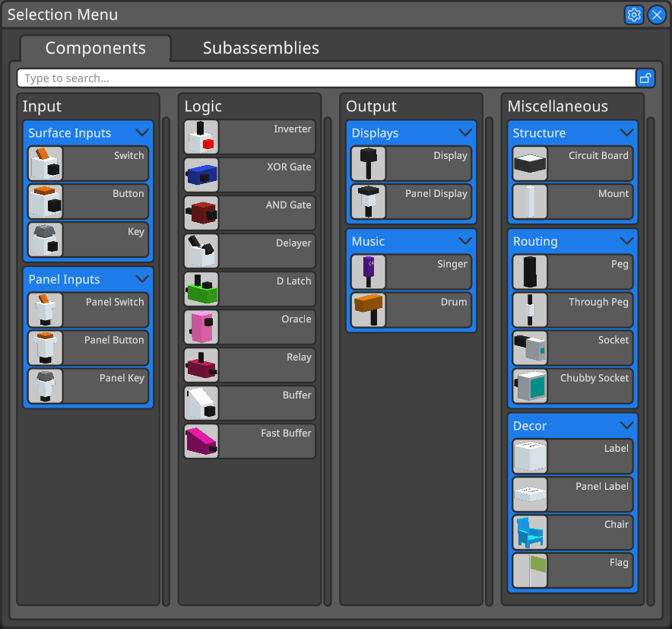Pick the Chubby Socket icon

tap(530, 386)
